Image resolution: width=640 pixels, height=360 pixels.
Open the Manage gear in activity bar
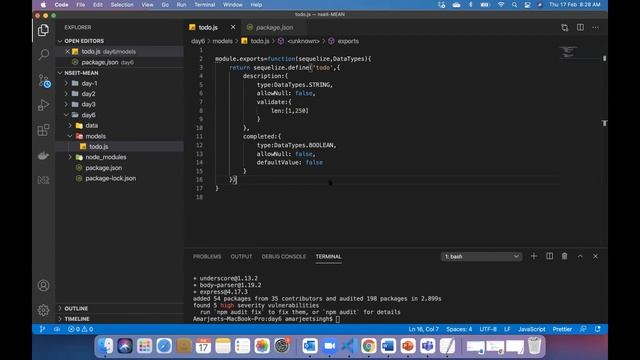[43, 310]
